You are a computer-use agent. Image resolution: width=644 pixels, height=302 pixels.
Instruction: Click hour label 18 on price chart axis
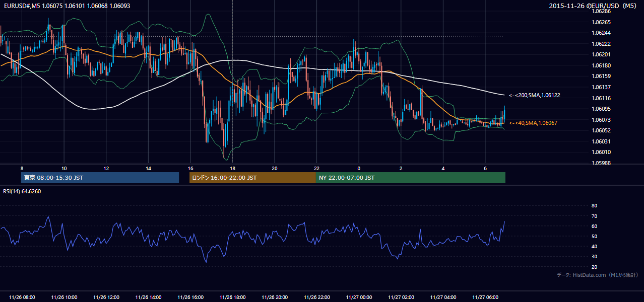(x=232, y=168)
